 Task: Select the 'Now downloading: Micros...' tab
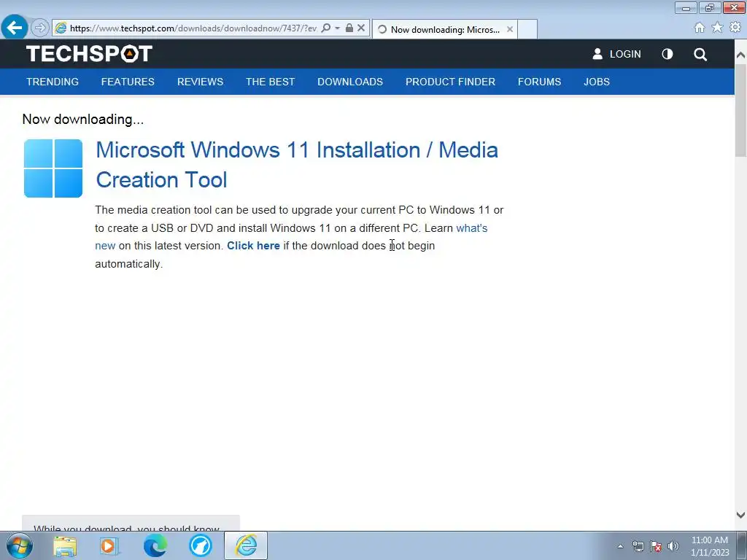pos(445,29)
